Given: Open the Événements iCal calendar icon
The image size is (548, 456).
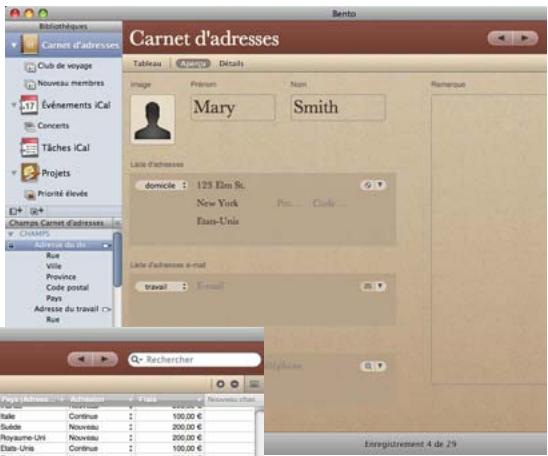Looking at the screenshot, I should pyautogui.click(x=29, y=105).
